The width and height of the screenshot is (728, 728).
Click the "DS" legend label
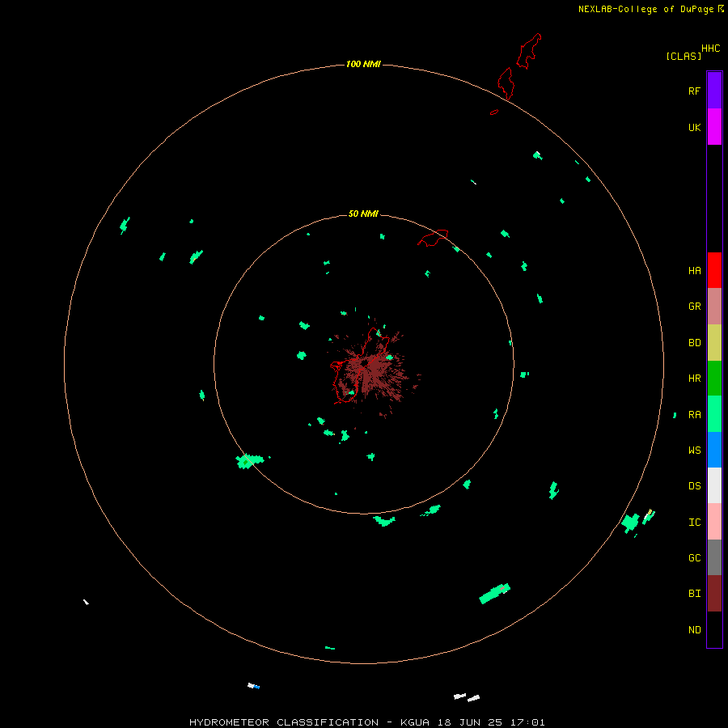(x=695, y=486)
